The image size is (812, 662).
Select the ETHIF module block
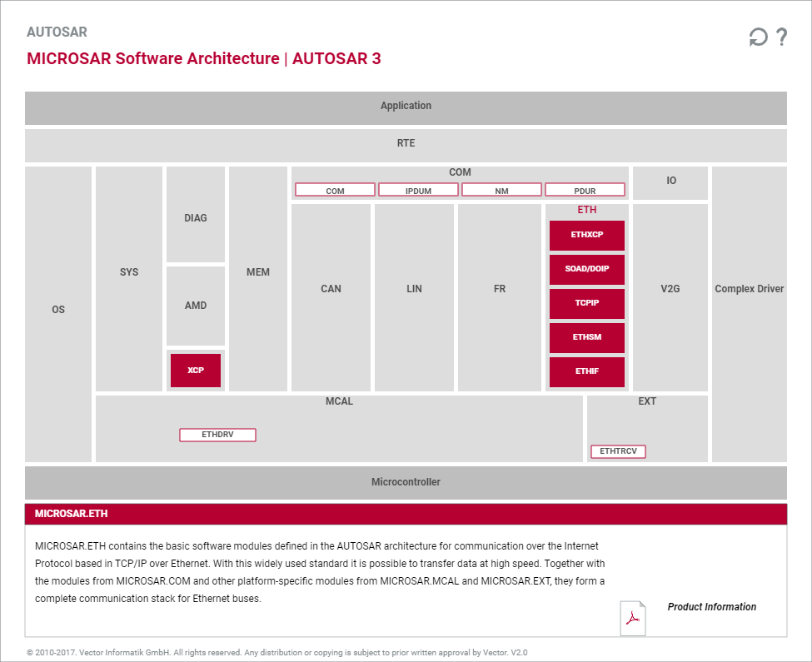click(587, 371)
